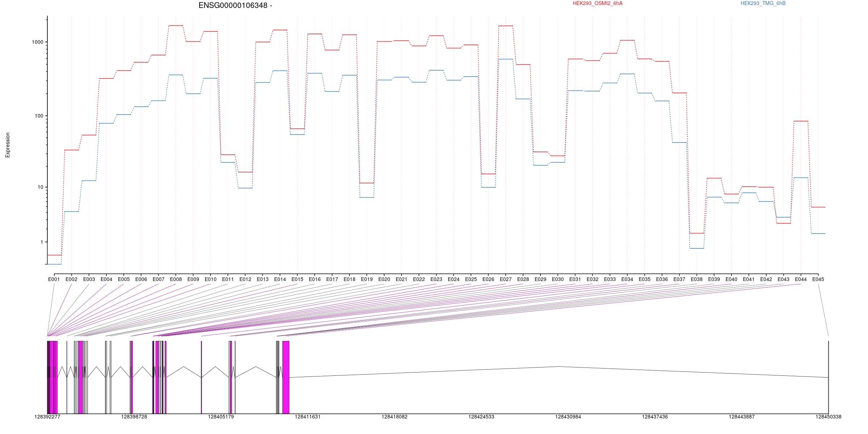Viewport: 868px width, 434px height.
Task: Select exon label E041
Action: [x=749, y=279]
